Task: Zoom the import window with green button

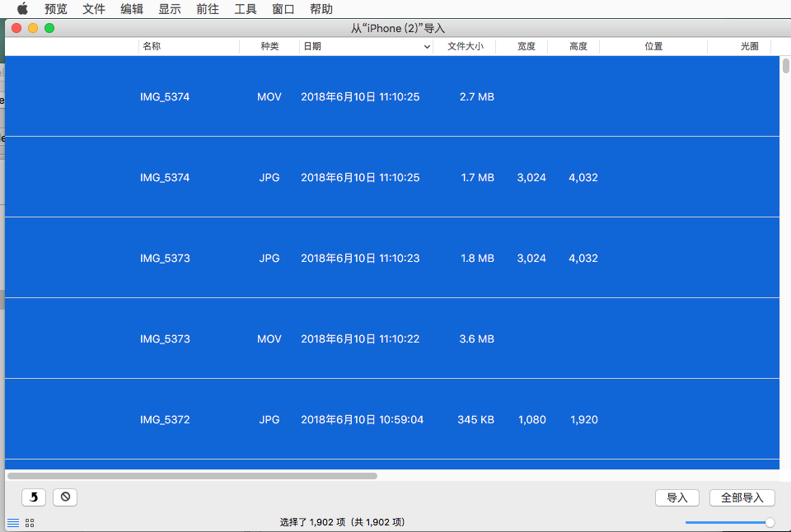Action: pyautogui.click(x=49, y=28)
